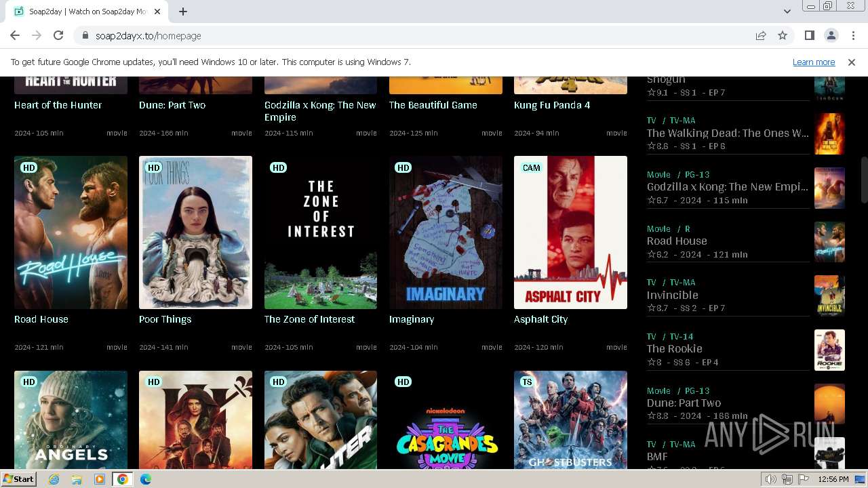Reload the soap2dayx page

58,35
